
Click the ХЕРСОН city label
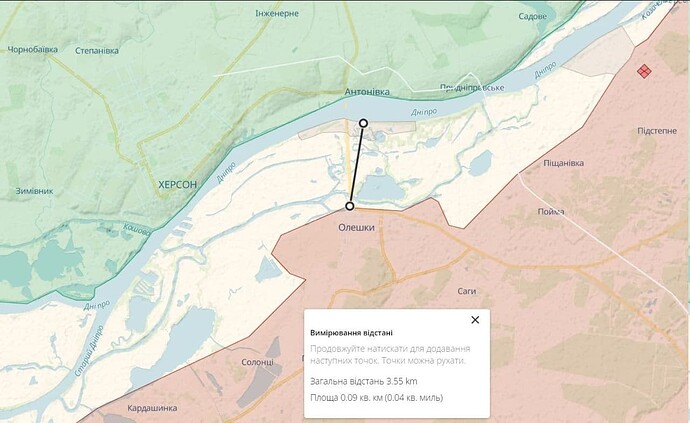(180, 185)
